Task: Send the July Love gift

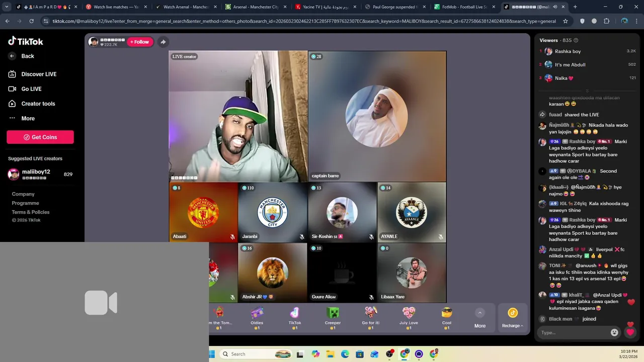Action: coord(409,318)
